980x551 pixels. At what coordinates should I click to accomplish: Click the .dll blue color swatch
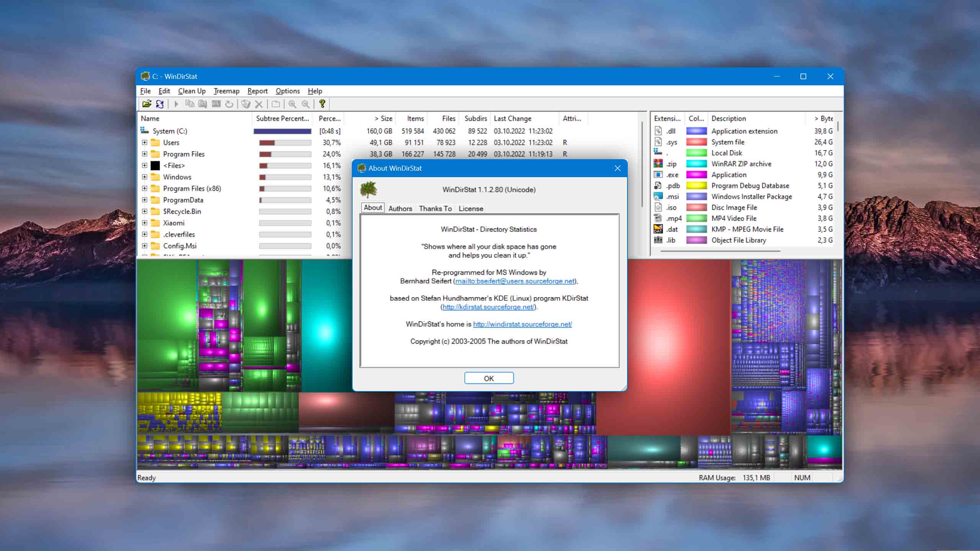(696, 131)
